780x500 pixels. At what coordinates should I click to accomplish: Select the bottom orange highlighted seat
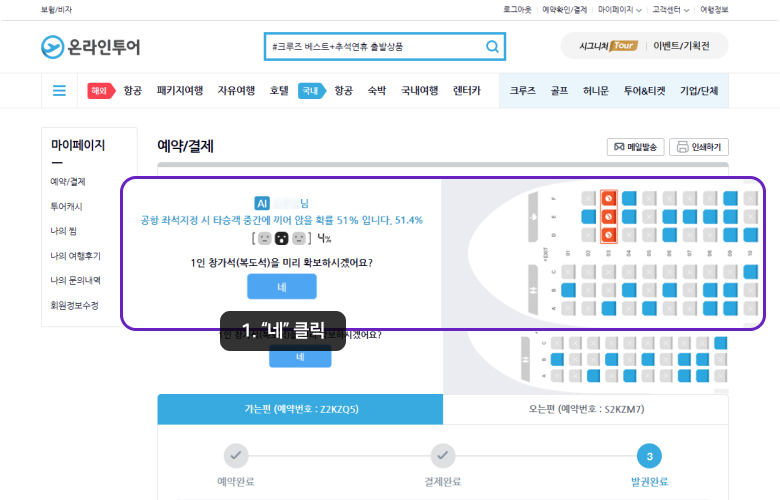[x=609, y=236]
